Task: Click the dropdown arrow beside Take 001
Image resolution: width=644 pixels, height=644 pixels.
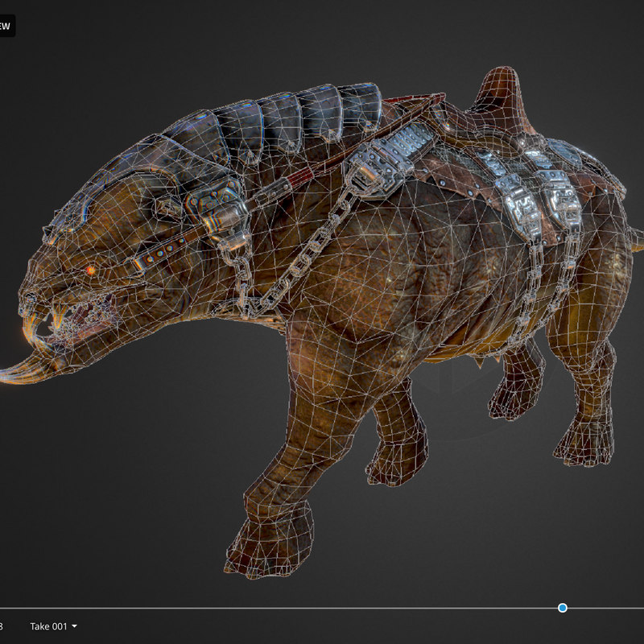Action: (75, 625)
